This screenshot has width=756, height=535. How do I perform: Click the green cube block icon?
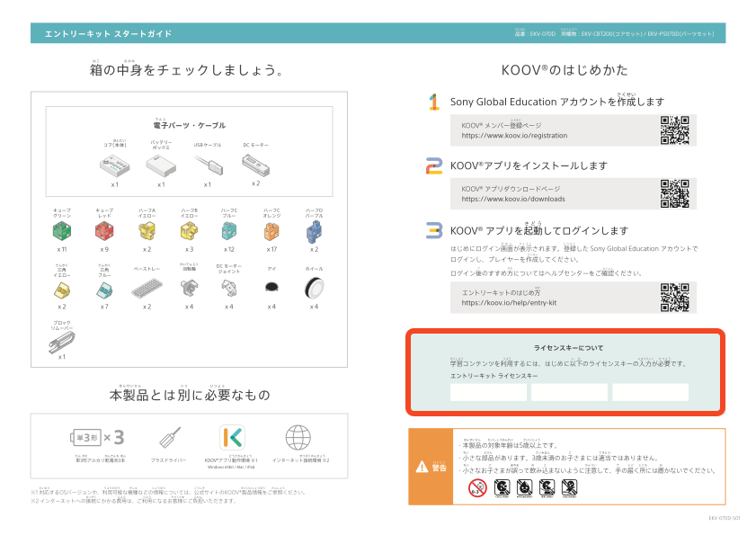[62, 232]
